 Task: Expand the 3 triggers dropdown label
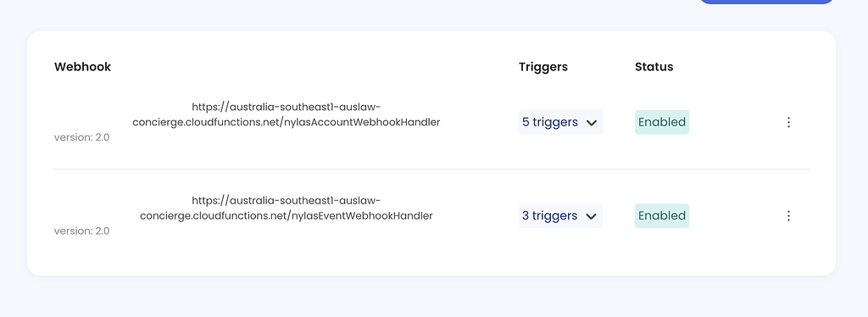pyautogui.click(x=549, y=215)
